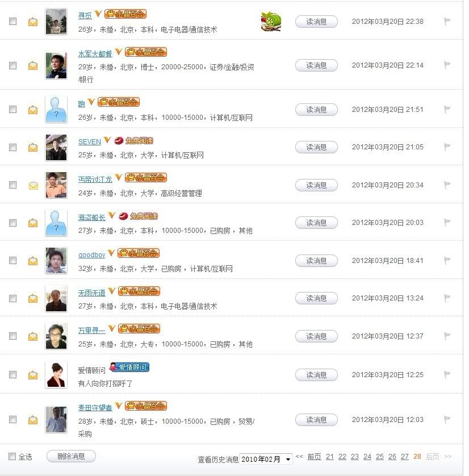Click the avatar thumbnail of 万里寻一

click(56, 336)
